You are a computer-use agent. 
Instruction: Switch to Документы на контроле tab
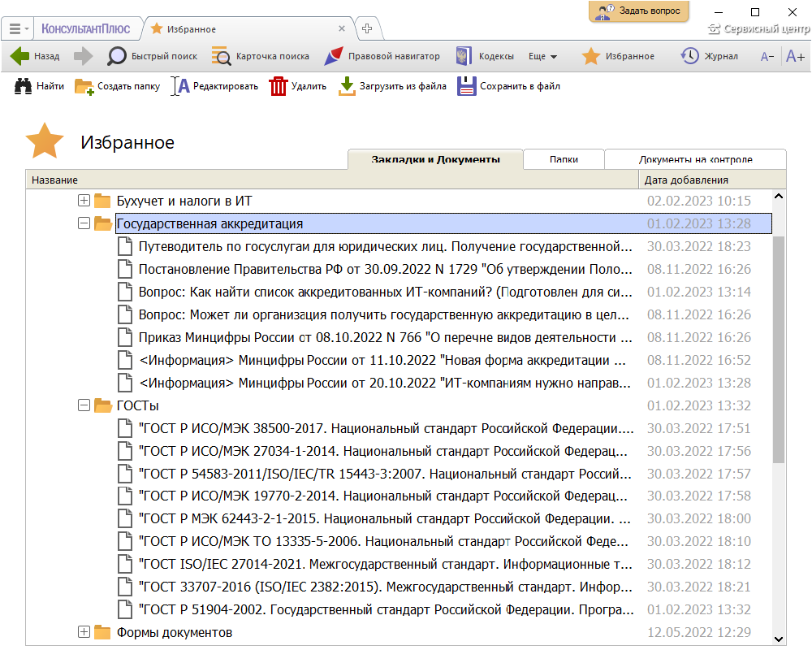point(695,159)
